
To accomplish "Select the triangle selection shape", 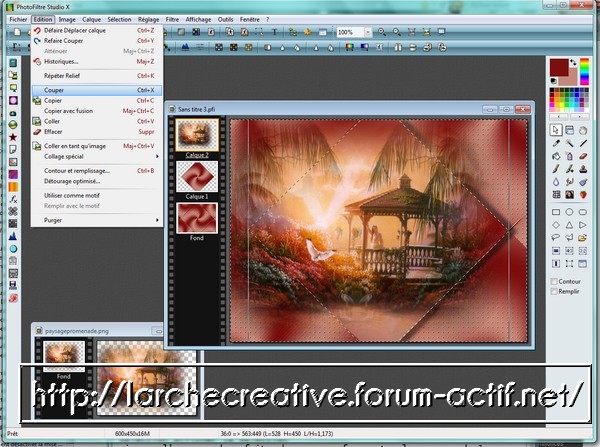I will [569, 225].
